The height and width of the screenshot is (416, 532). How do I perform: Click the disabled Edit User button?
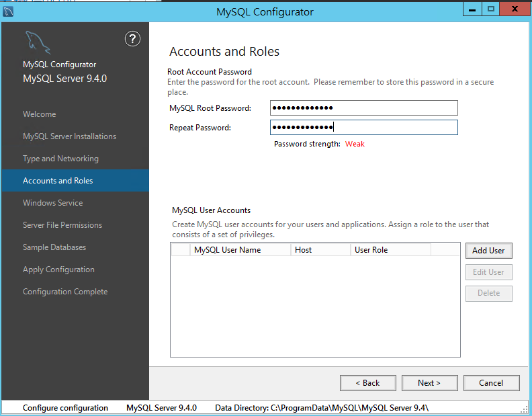(488, 272)
